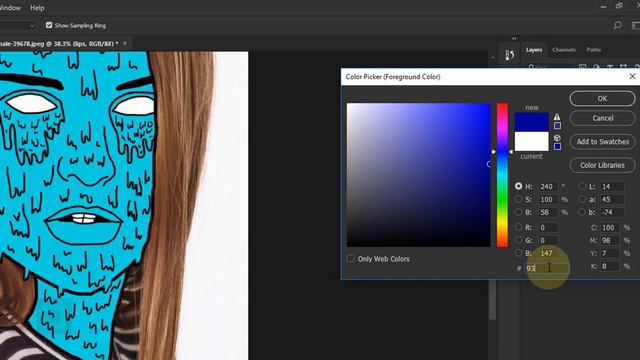Open Color Libraries
The height and width of the screenshot is (360, 640).
click(602, 165)
